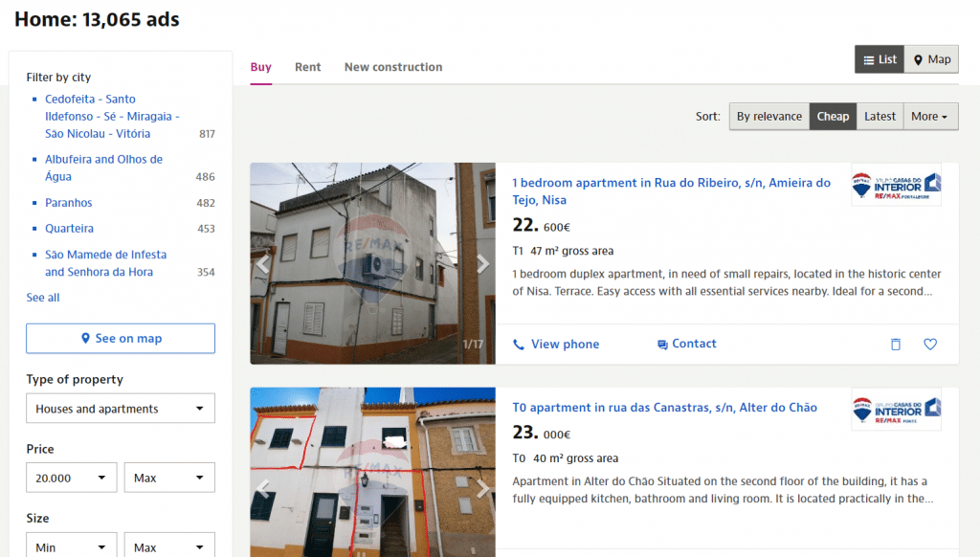Show previous photo of Nisa apartment
This screenshot has width=980, height=557.
(262, 264)
